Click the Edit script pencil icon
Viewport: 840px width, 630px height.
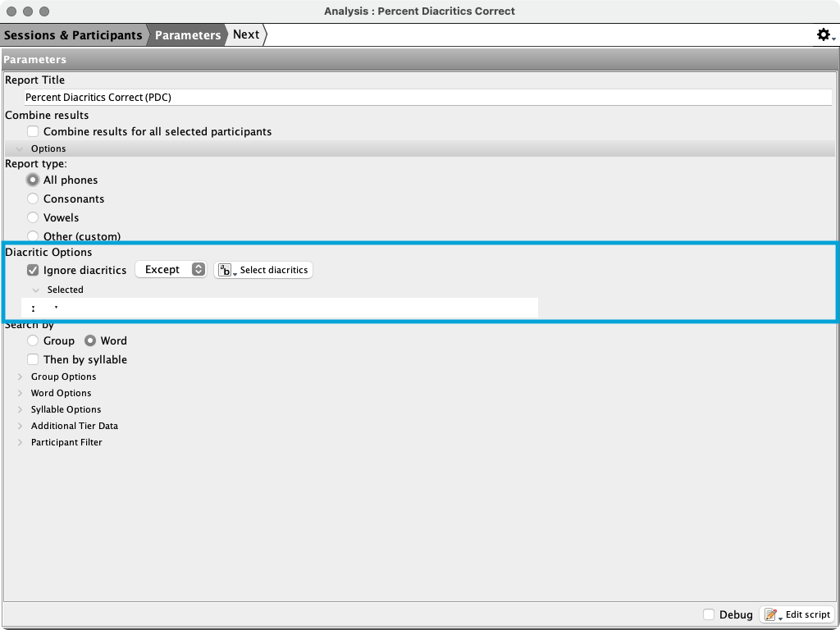(771, 614)
